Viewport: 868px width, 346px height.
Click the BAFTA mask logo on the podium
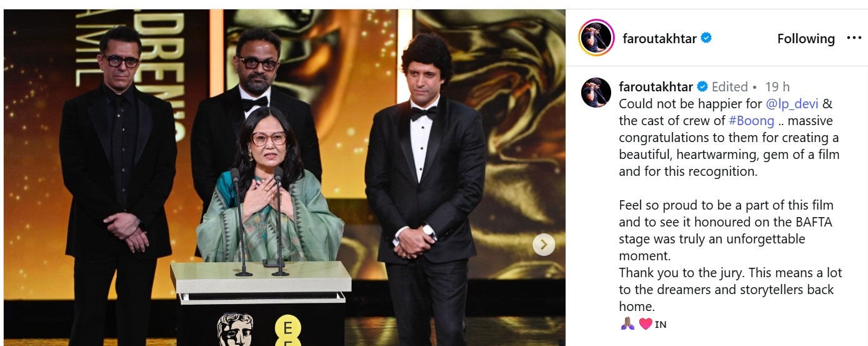pyautogui.click(x=235, y=329)
